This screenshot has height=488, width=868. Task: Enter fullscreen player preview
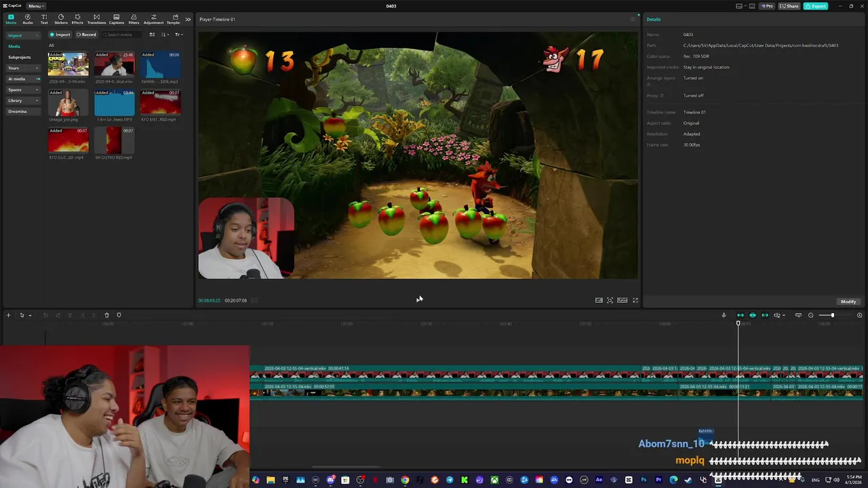(x=635, y=300)
